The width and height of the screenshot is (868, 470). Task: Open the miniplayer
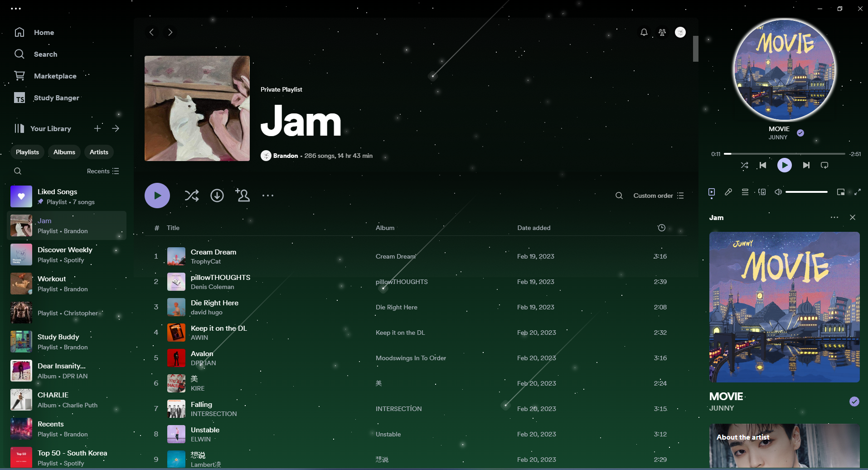click(840, 192)
